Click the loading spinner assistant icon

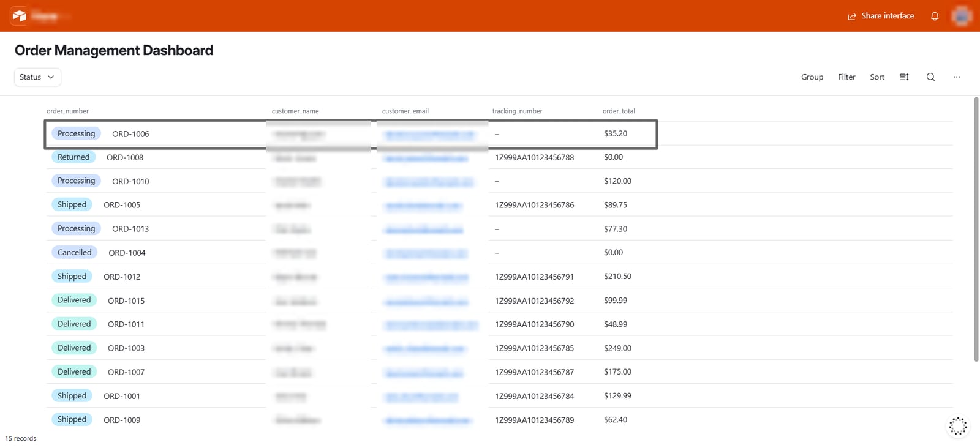(x=958, y=426)
